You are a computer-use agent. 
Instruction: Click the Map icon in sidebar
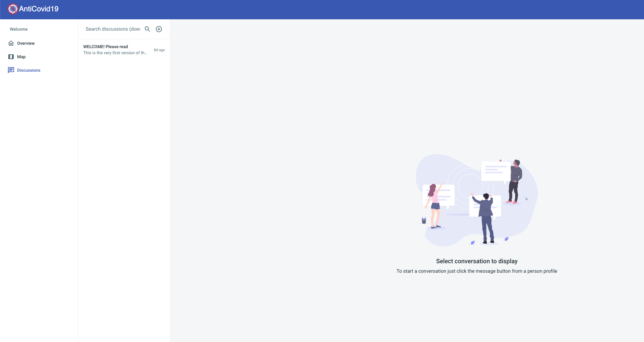pyautogui.click(x=11, y=57)
